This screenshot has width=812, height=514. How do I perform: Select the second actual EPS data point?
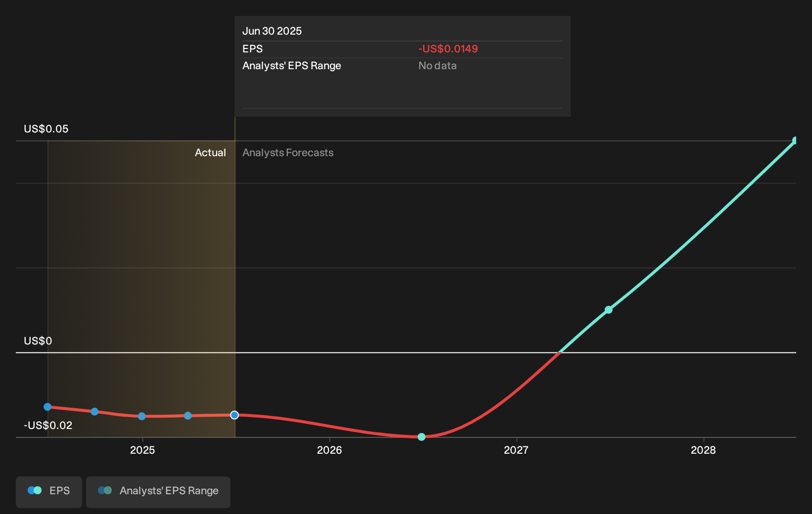point(95,412)
